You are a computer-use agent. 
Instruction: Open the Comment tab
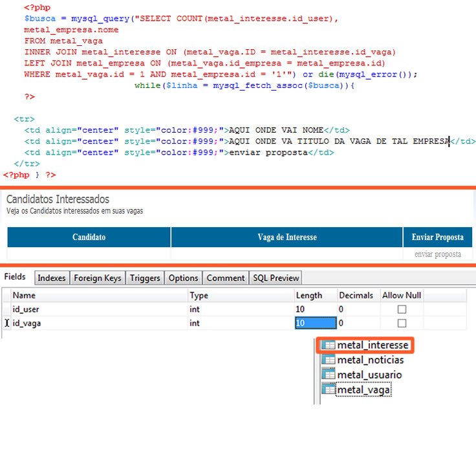pyautogui.click(x=225, y=278)
